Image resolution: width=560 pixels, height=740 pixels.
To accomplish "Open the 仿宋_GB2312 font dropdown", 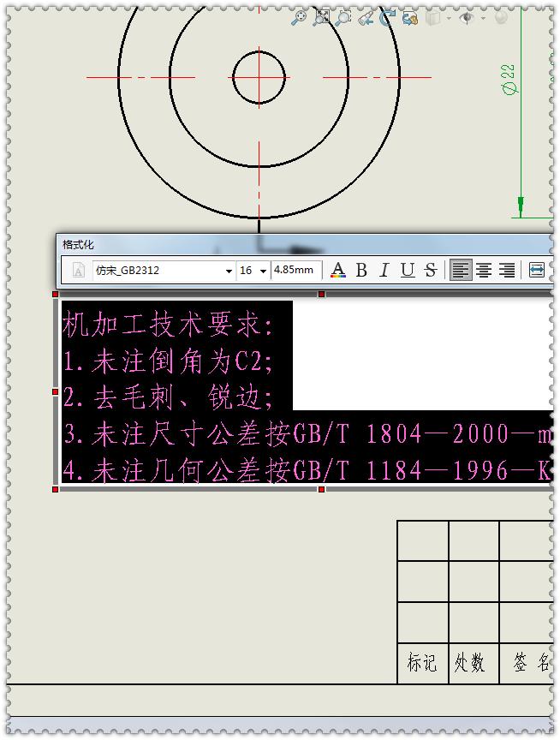I will click(229, 271).
